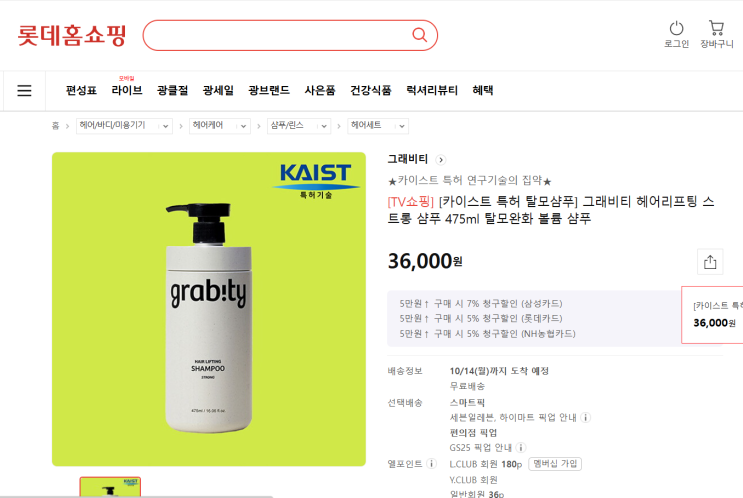Click the info icon next to GS25 픽업 안내
The image size is (743, 498).
click(521, 447)
